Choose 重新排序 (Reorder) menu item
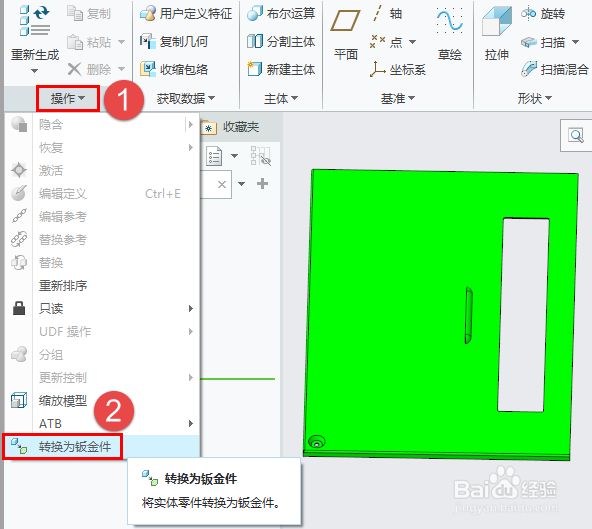Screen dimensions: 592x529 (x=102, y=285)
